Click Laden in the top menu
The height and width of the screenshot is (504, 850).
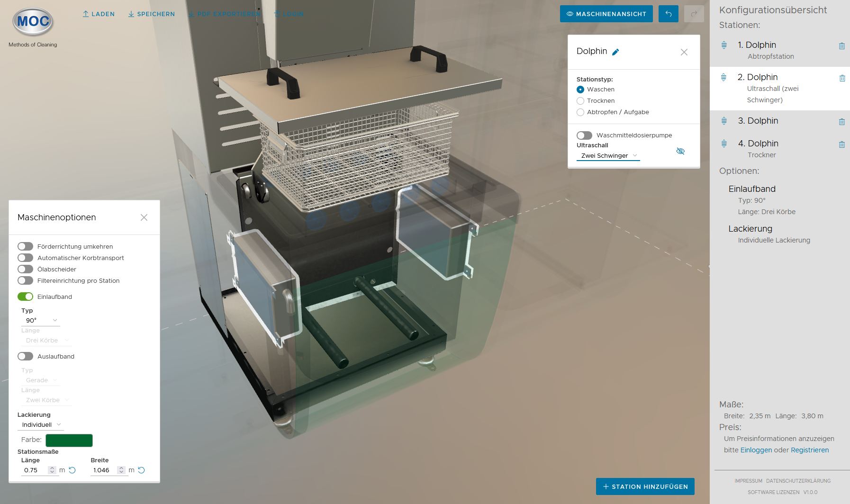coord(99,14)
